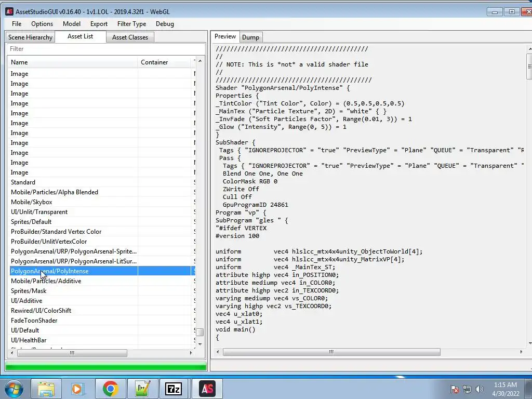Viewport: 532px width, 399px height.
Task: Click preview pane horizontal scroll left arrow
Action: (218, 352)
